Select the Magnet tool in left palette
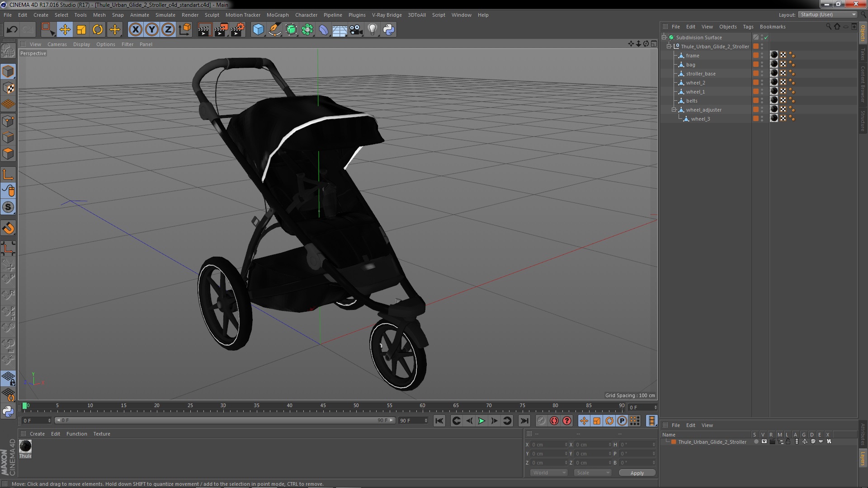 [8, 228]
